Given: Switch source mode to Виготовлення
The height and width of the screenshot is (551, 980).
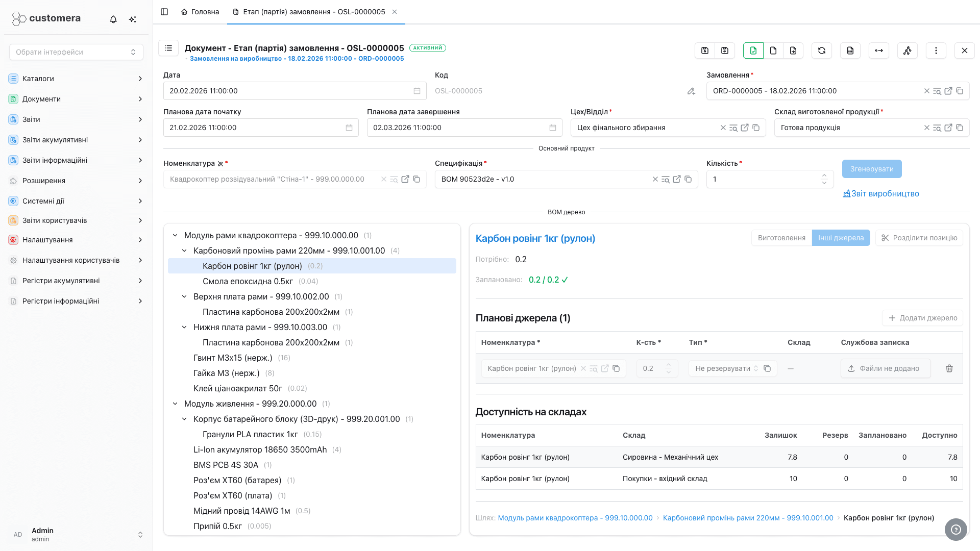Looking at the screenshot, I should (x=781, y=238).
